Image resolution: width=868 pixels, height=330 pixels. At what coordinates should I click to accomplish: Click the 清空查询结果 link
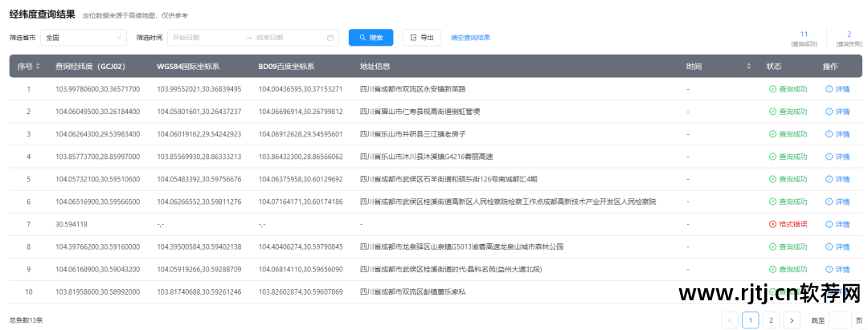point(470,38)
